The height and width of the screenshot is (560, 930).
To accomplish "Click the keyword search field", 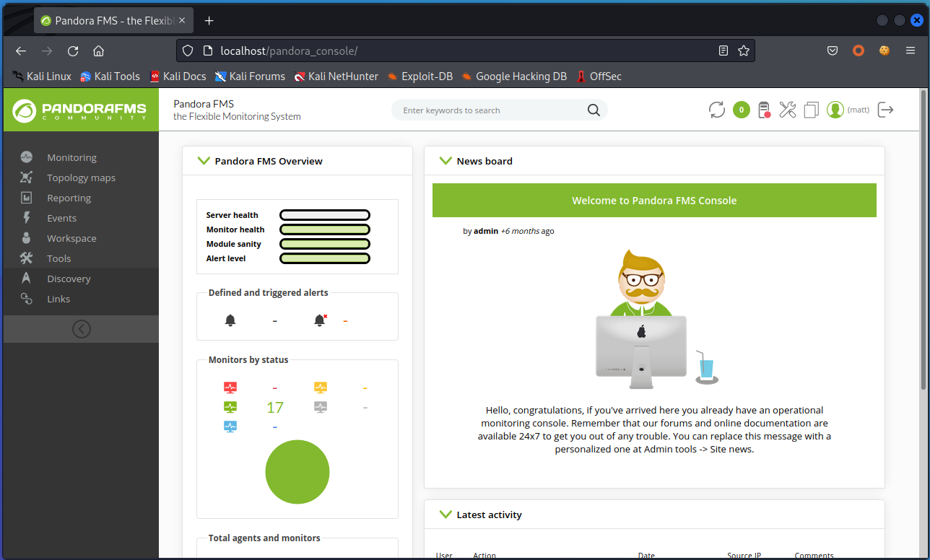I will (x=491, y=110).
